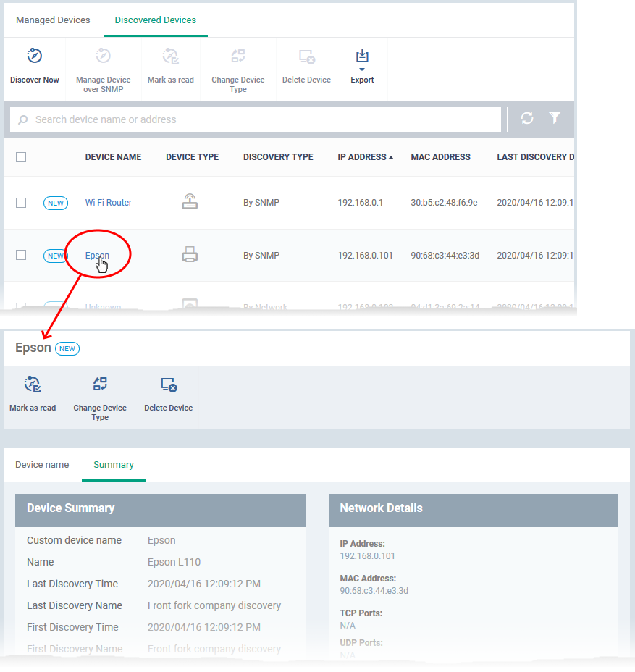
Task: Click Last Discovery Time value
Action: pyautogui.click(x=204, y=584)
